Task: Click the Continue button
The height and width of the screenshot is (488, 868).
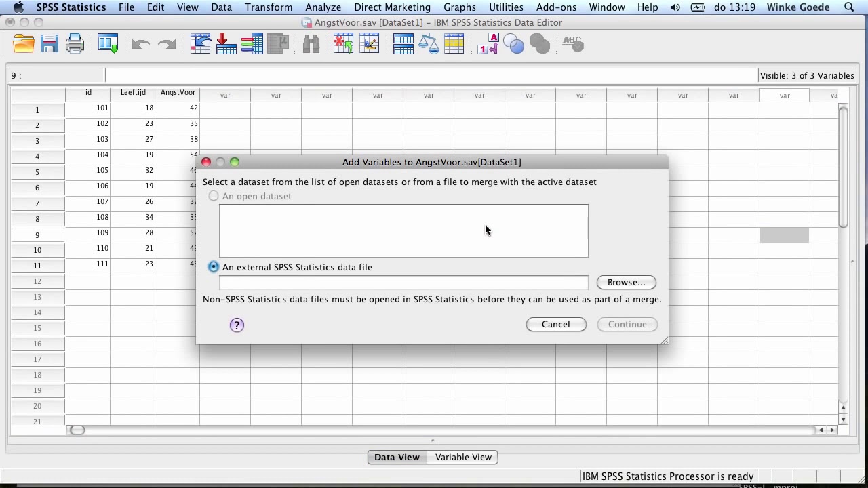Action: pyautogui.click(x=627, y=324)
